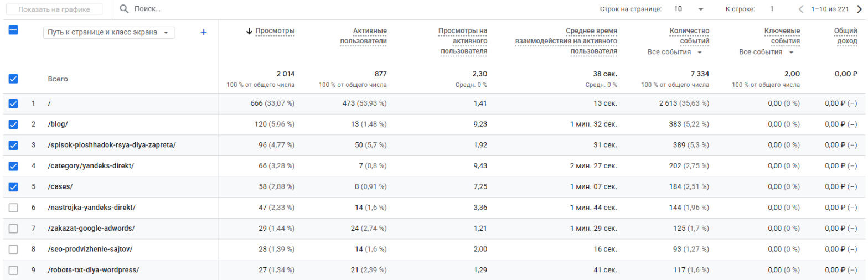Check the /robots-txt-dlya-wordpress/ row checkbox
The width and height of the screenshot is (868, 280).
13,270
